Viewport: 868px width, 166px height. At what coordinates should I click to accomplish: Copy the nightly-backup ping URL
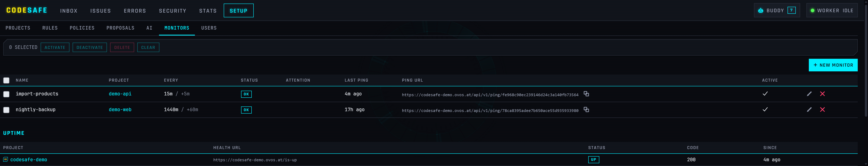(586, 110)
